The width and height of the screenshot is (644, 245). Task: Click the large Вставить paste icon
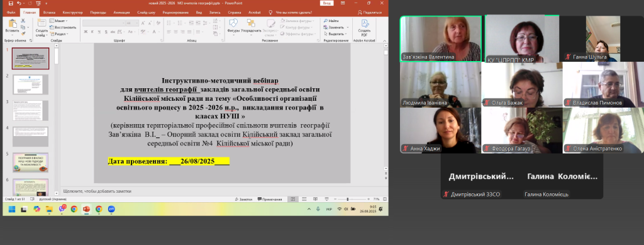13,23
